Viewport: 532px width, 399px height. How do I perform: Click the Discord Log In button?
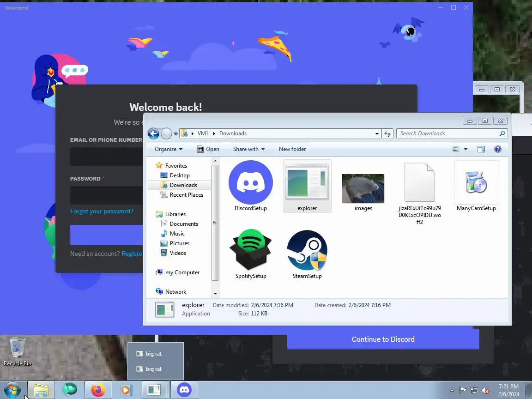pos(107,235)
